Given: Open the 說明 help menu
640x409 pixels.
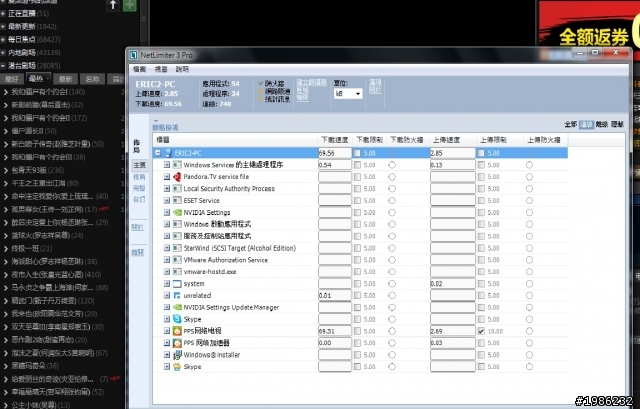Looking at the screenshot, I should (182, 69).
